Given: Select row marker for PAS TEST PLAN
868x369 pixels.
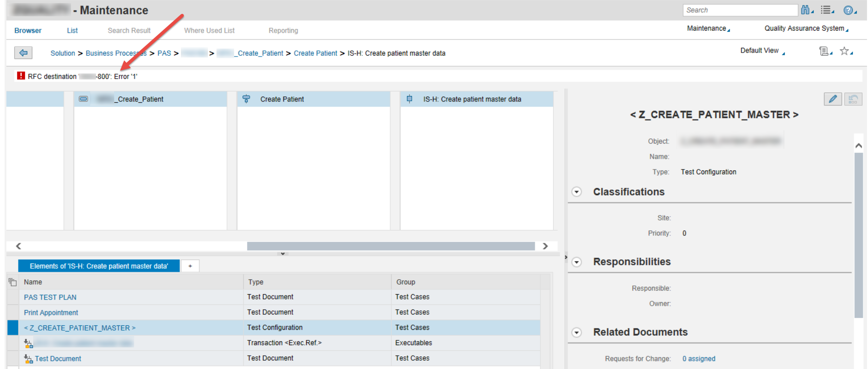Looking at the screenshot, I should [13, 297].
